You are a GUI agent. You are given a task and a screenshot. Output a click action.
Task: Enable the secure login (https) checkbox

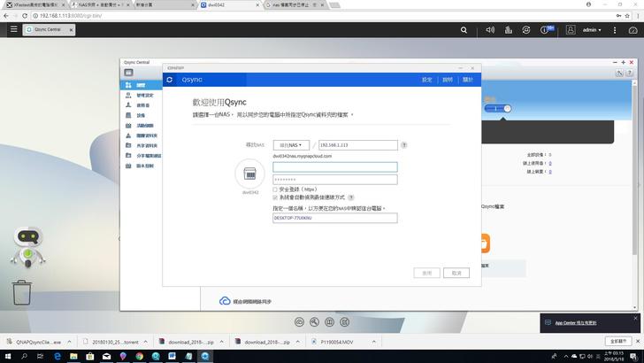point(275,189)
